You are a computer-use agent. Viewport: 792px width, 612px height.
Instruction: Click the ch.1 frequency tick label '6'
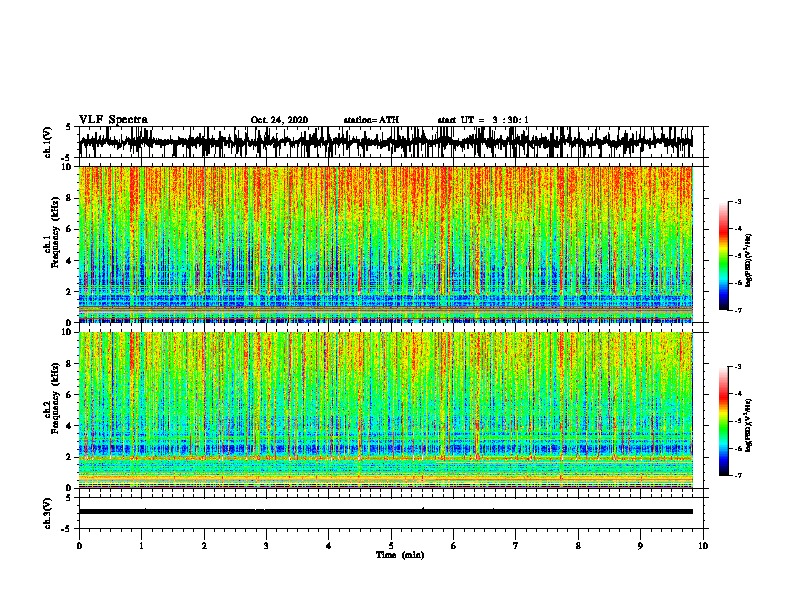(x=69, y=229)
